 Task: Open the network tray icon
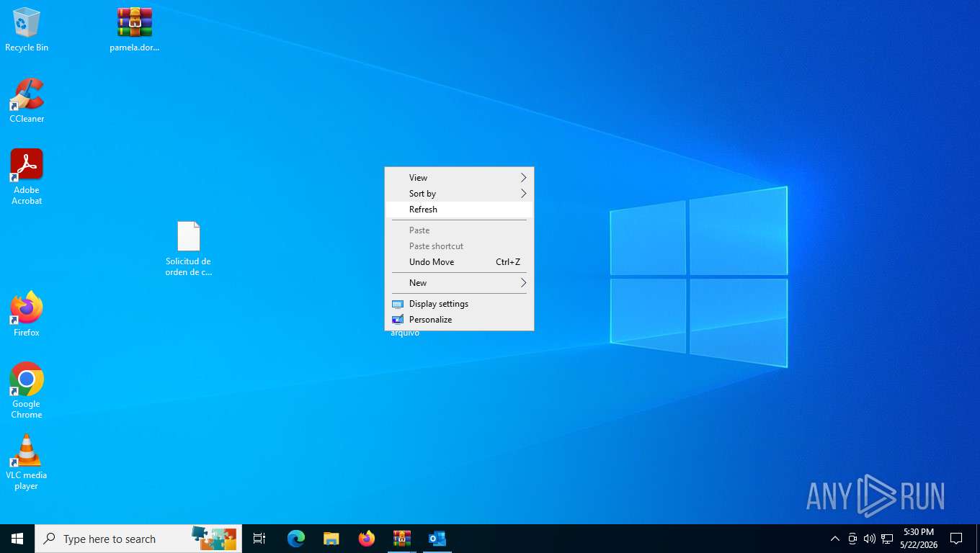pos(887,539)
